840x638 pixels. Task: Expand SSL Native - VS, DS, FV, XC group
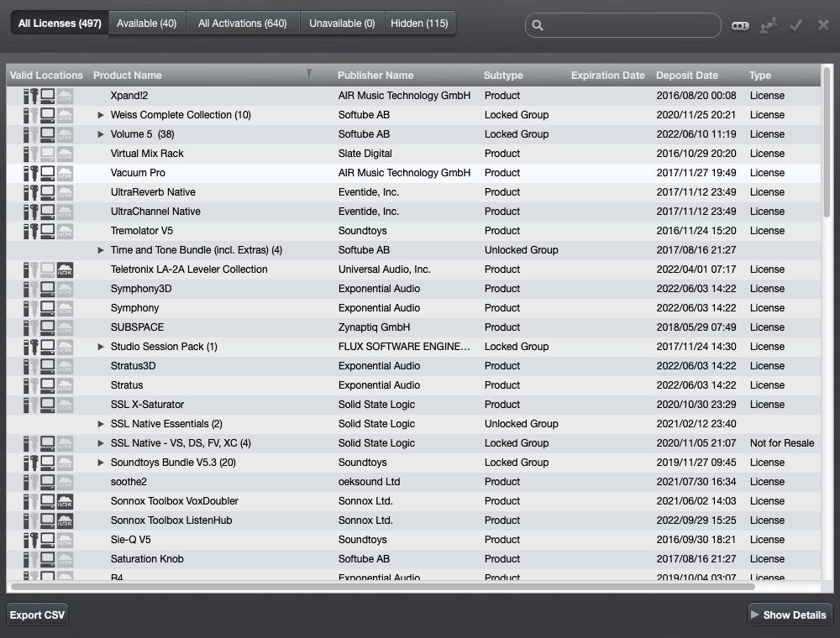(x=100, y=443)
